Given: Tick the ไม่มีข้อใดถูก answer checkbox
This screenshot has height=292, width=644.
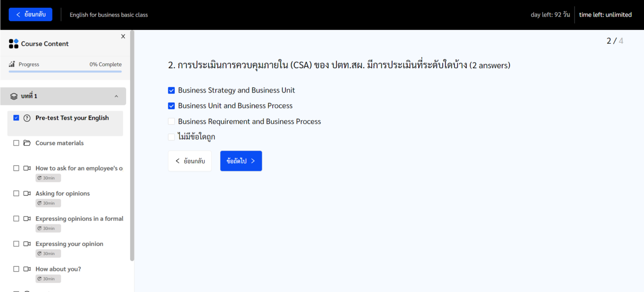Looking at the screenshot, I should tap(172, 137).
